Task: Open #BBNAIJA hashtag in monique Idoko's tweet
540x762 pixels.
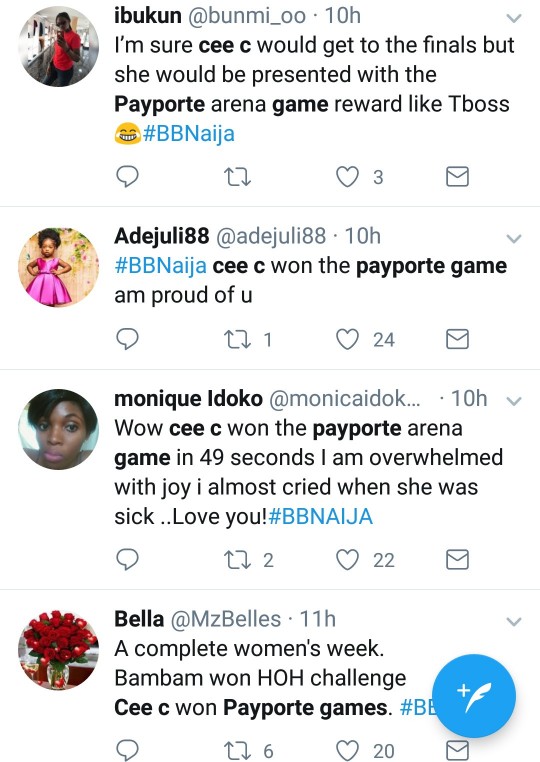Action: 320,516
